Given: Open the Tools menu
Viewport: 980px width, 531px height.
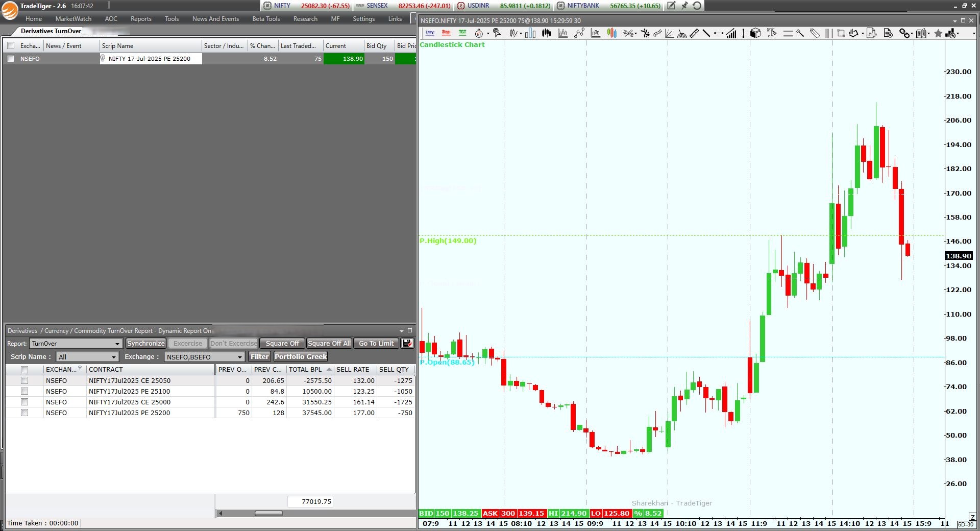Looking at the screenshot, I should click(171, 19).
